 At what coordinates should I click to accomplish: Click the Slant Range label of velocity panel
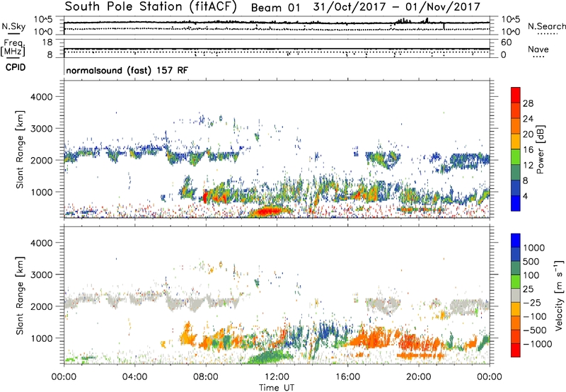click(20, 296)
